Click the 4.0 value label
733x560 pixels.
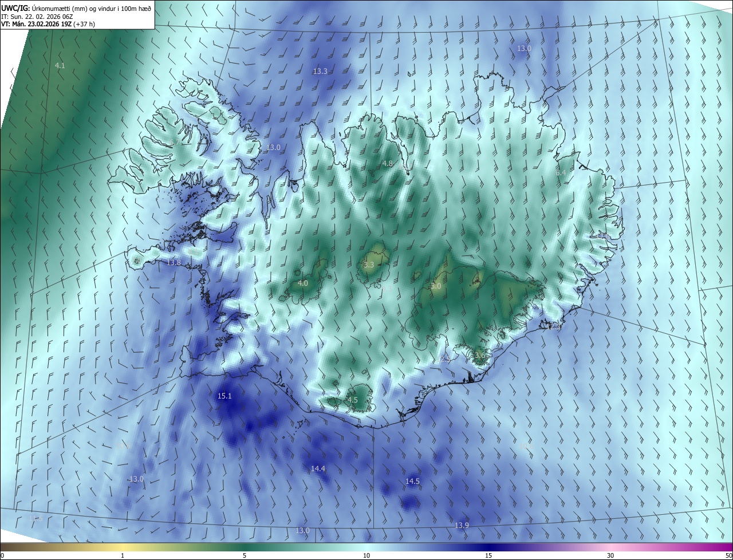(303, 283)
